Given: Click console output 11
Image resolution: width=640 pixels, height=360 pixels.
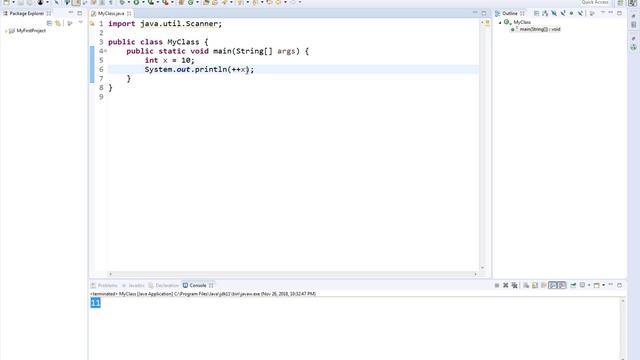Looking at the screenshot, I should [x=96, y=302].
